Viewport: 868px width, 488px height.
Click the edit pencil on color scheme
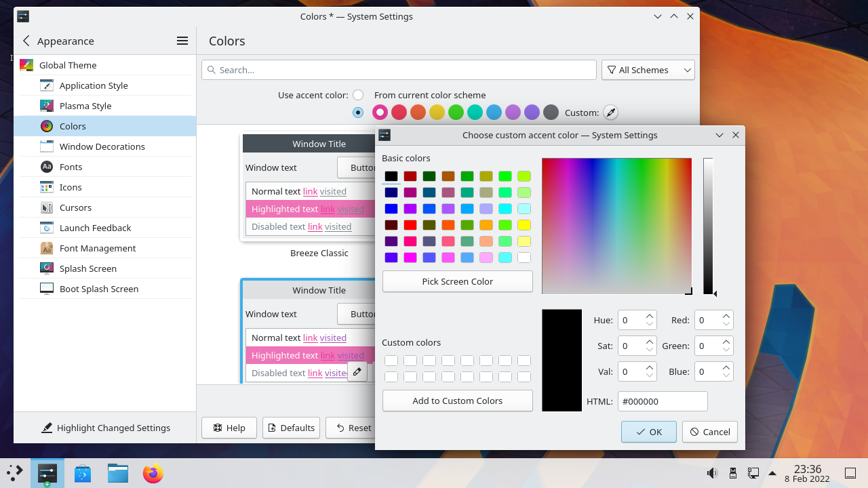pos(357,371)
